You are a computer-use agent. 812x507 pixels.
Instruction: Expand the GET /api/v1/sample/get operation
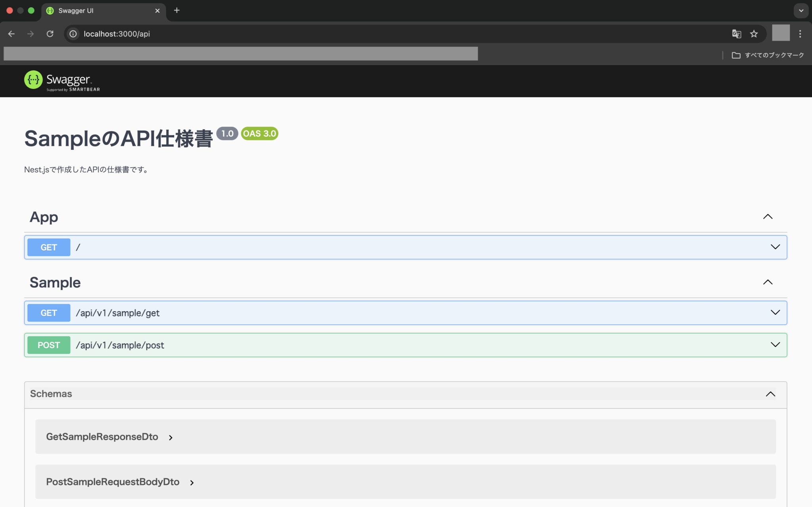775,312
